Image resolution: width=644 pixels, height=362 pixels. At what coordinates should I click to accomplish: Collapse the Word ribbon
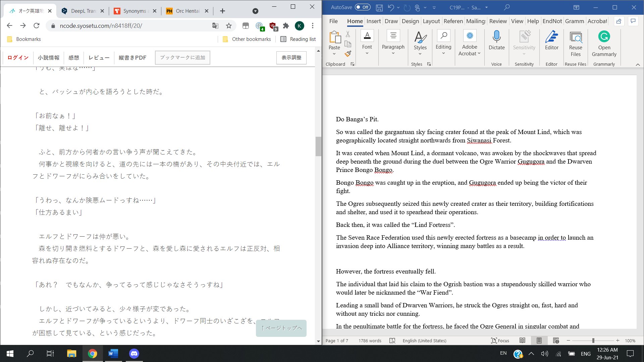point(638,64)
